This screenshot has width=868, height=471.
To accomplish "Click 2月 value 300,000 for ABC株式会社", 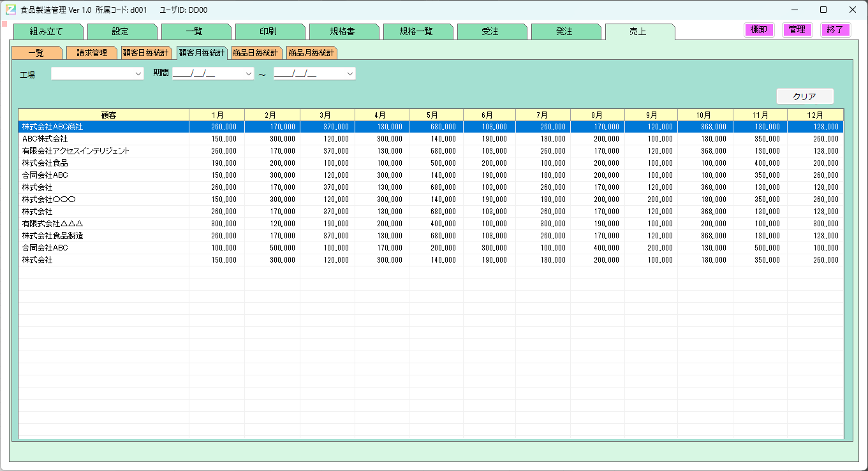I will tap(283, 140).
